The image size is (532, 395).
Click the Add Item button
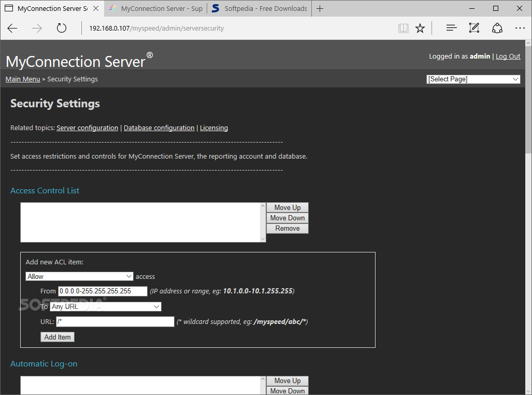point(57,337)
